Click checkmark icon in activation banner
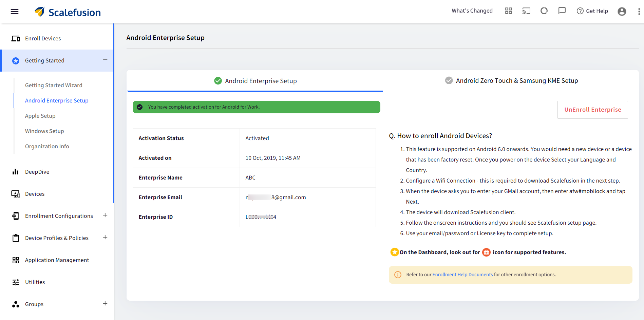644x320 pixels. tap(140, 107)
